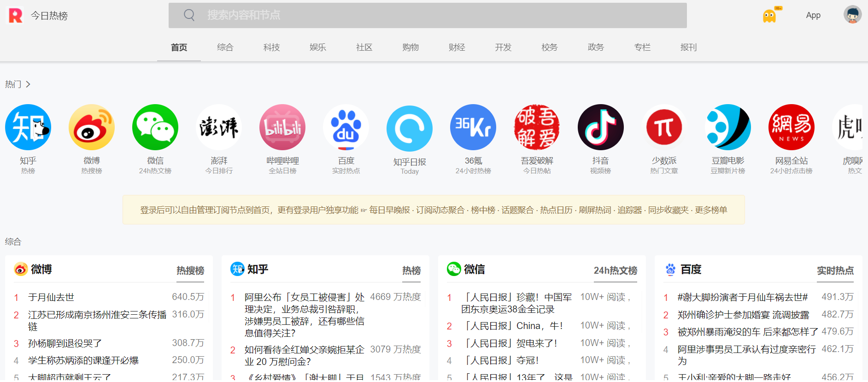Switch to the 科技 tab
The width and height of the screenshot is (868, 382).
pyautogui.click(x=272, y=47)
